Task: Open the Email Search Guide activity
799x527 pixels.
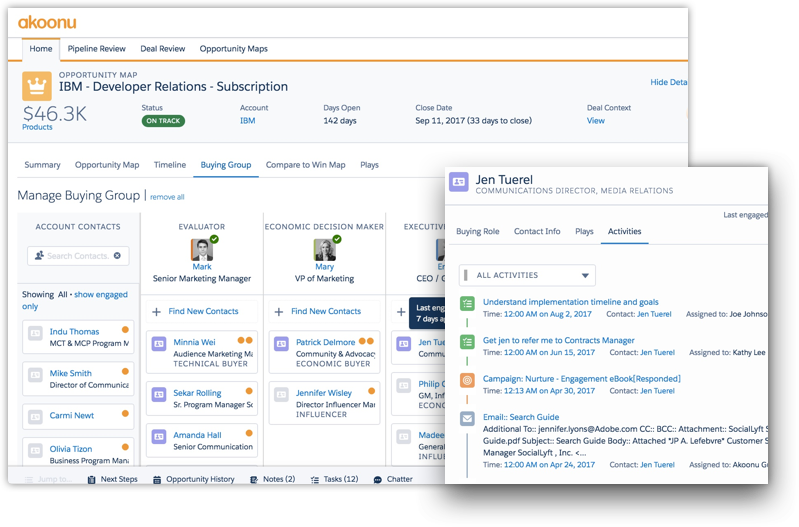Action: [521, 417]
